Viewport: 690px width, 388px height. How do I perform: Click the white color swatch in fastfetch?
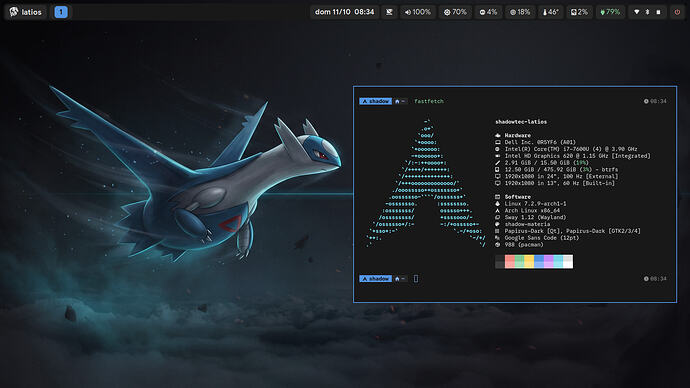[x=568, y=261]
